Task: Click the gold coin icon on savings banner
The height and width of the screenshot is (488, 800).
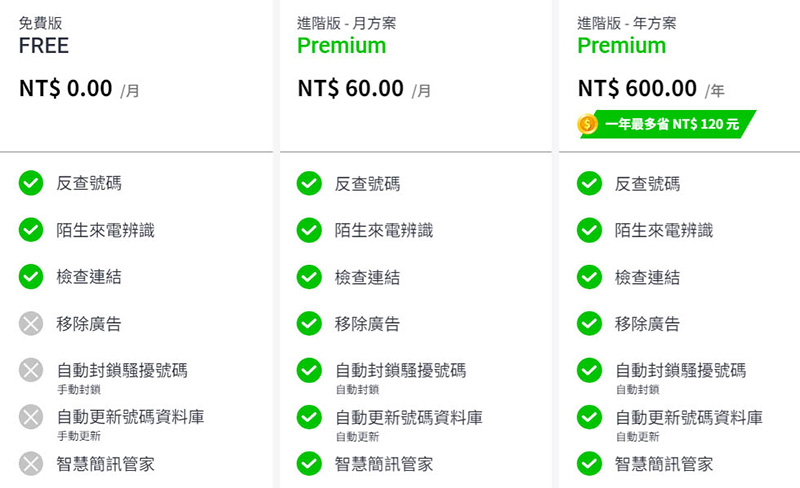Action: (587, 124)
